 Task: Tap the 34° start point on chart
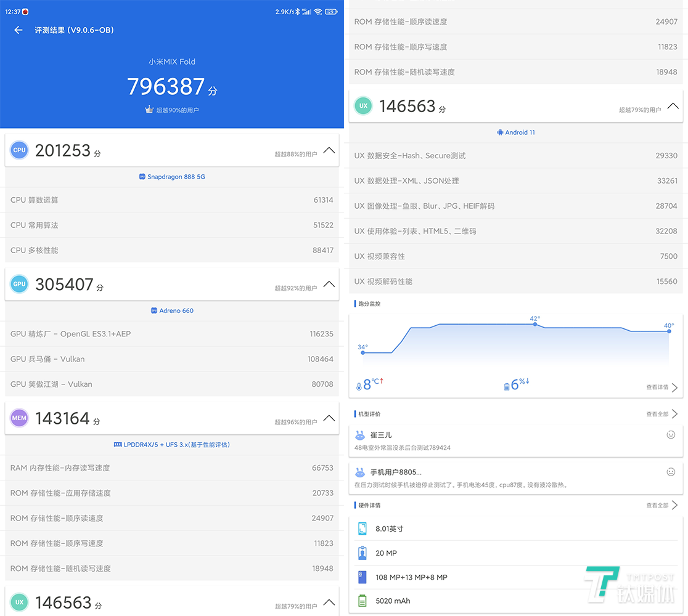coord(363,352)
